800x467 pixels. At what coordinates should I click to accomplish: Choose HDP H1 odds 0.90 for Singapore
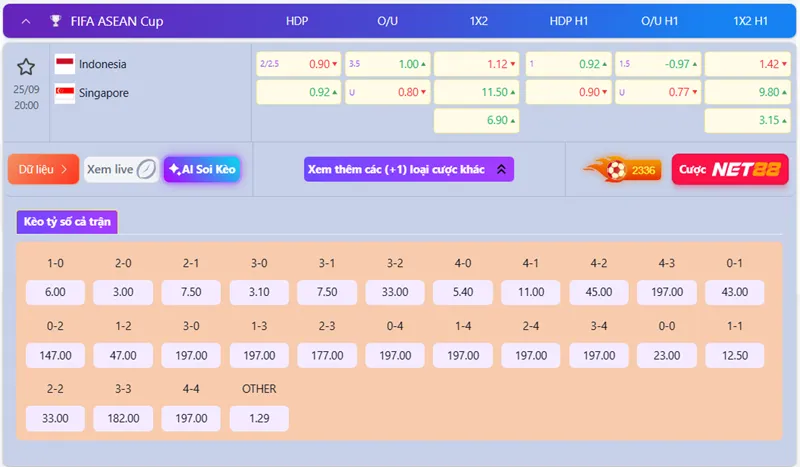pyautogui.click(x=568, y=92)
